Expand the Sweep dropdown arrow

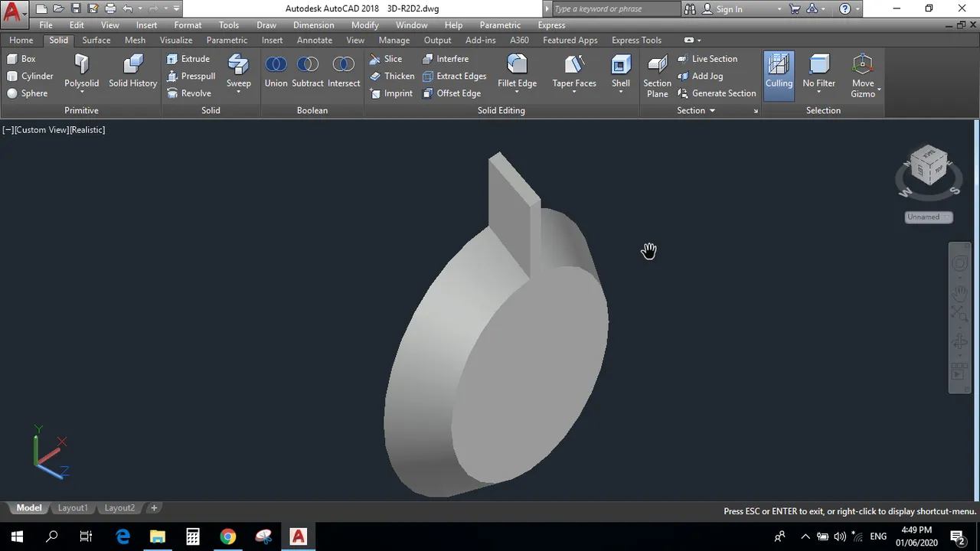238,93
